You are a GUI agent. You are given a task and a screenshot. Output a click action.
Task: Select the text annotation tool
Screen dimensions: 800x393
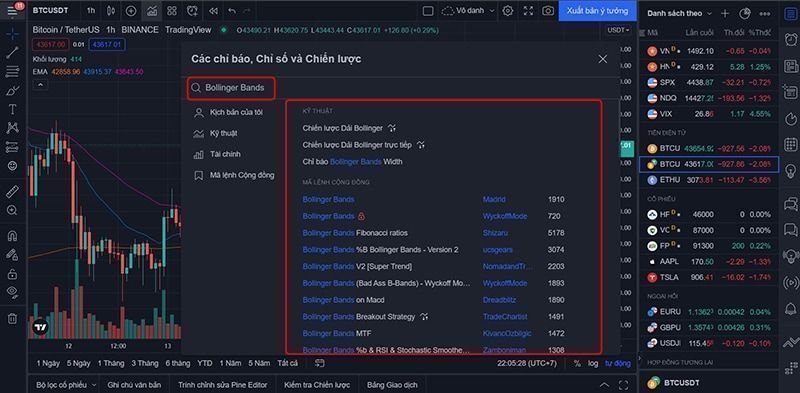point(12,109)
